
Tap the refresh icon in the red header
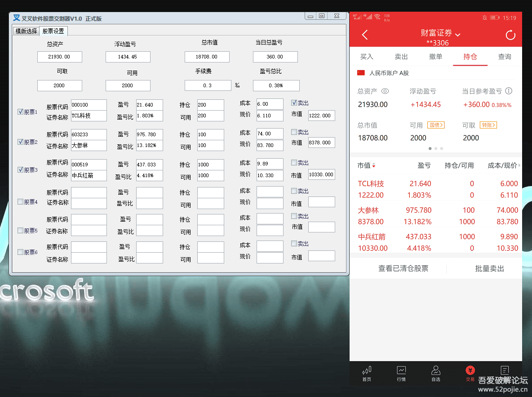510,35
